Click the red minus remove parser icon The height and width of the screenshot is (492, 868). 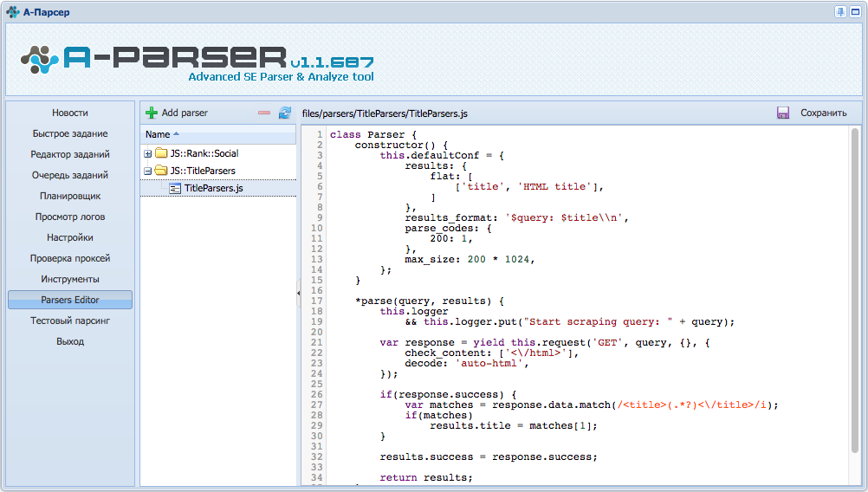pyautogui.click(x=264, y=113)
